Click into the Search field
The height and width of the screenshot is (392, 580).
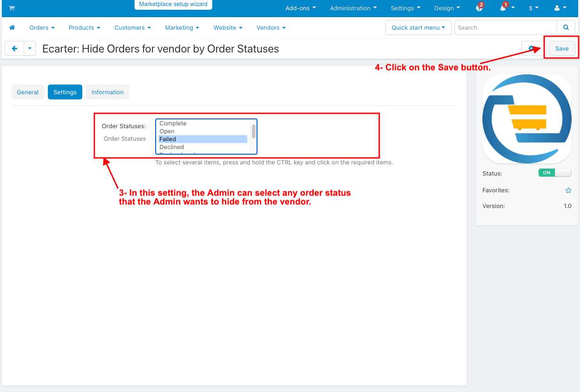[x=506, y=27]
